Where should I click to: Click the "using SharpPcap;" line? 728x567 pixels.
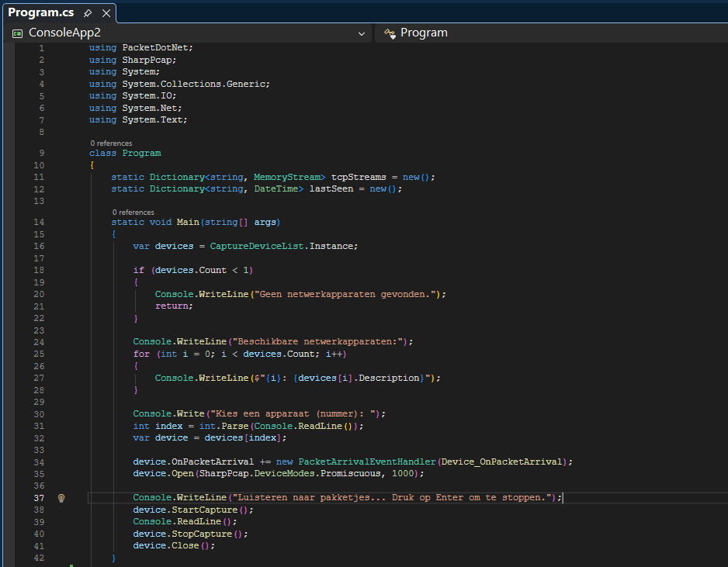133,60
